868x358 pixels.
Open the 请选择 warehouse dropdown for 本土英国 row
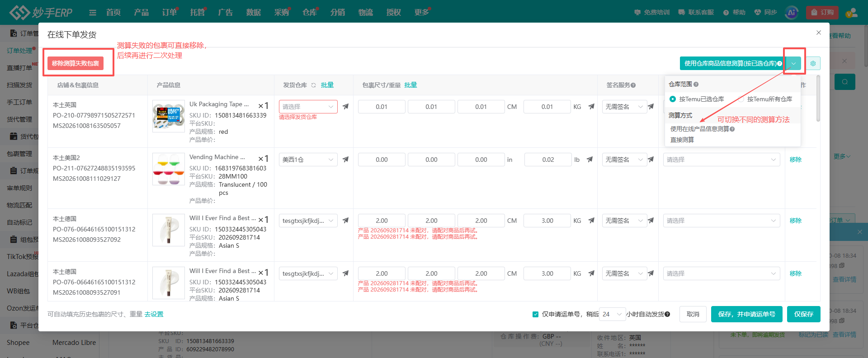click(308, 107)
